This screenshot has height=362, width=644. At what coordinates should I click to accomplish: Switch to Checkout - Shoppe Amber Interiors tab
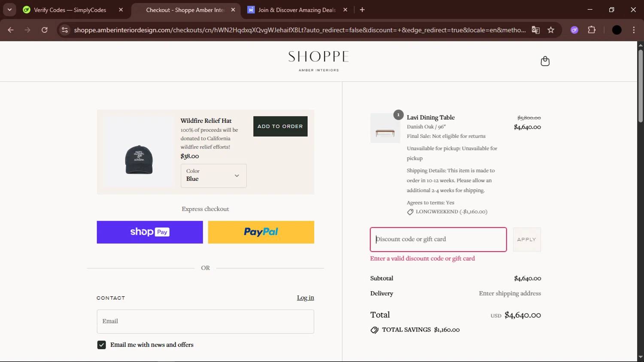coord(185,10)
